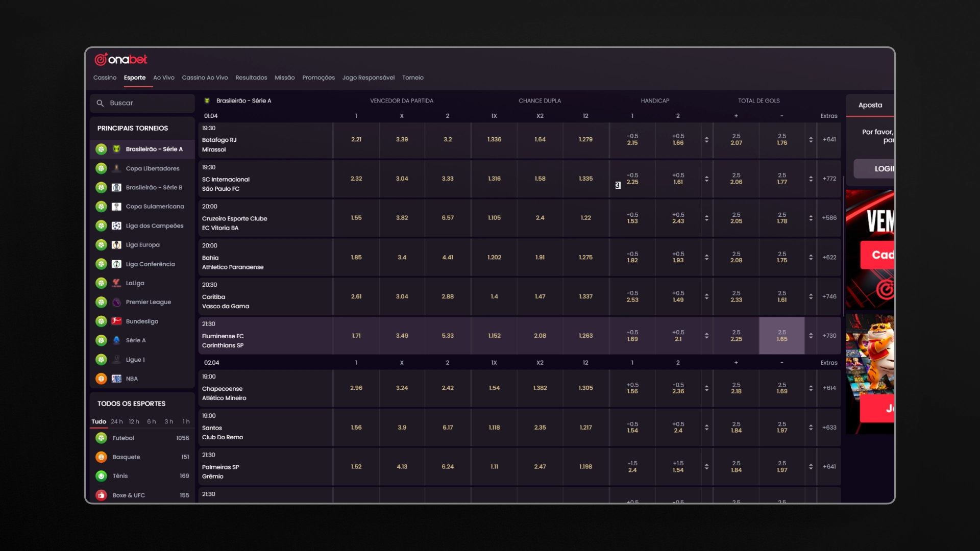Toggle Fluminense under 2.5 goals odd 1.65
Image resolution: width=980 pixels, height=551 pixels.
pyautogui.click(x=782, y=336)
